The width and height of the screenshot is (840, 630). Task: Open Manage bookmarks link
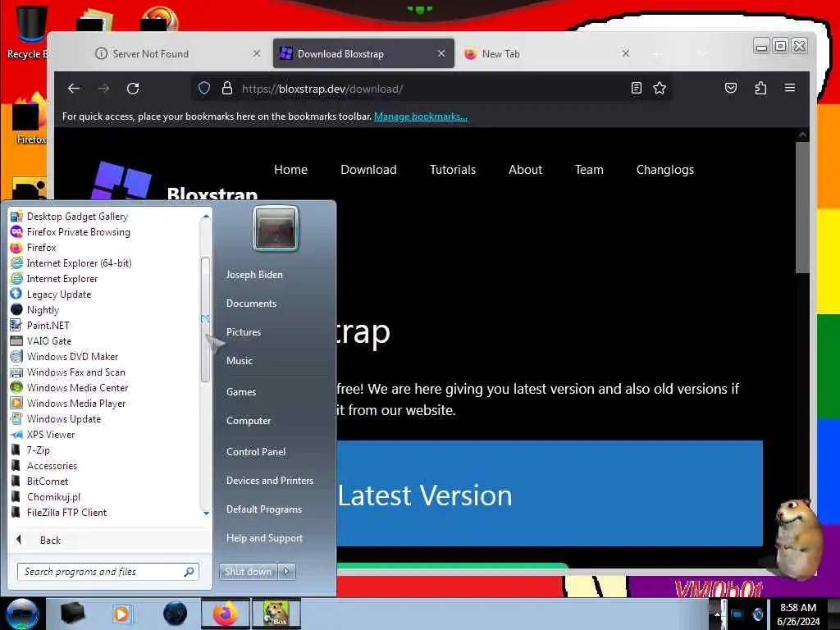(x=421, y=116)
